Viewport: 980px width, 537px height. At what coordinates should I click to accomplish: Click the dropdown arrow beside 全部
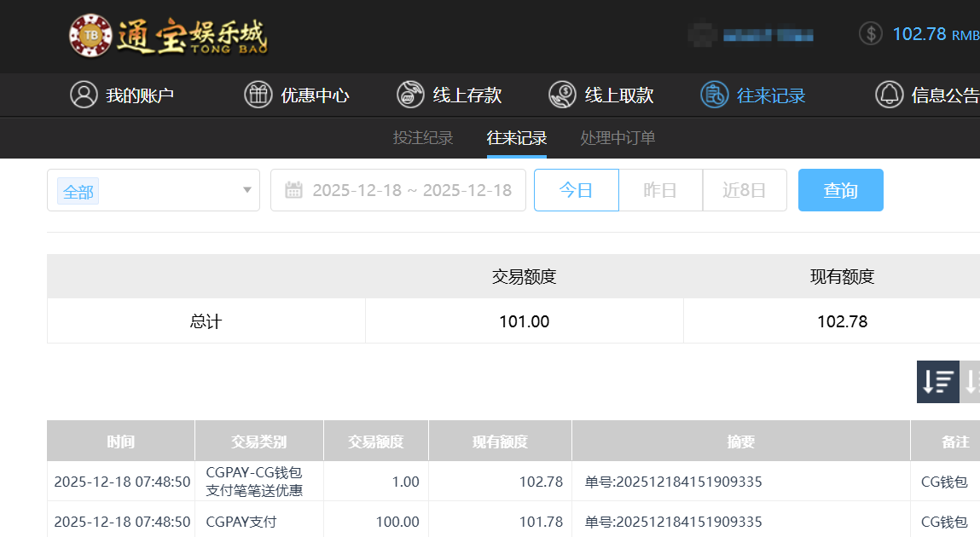pos(247,190)
